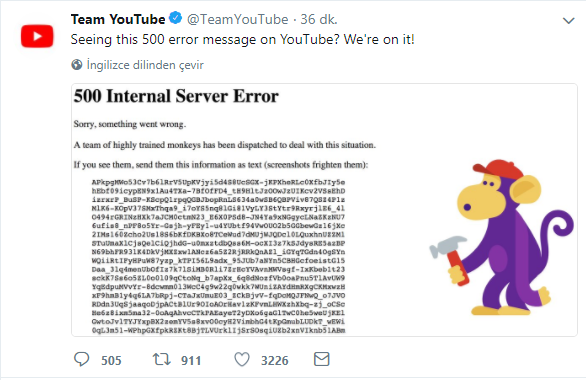Retweet using the arrows icon
Screen dimensions: 586x380
(x=161, y=359)
